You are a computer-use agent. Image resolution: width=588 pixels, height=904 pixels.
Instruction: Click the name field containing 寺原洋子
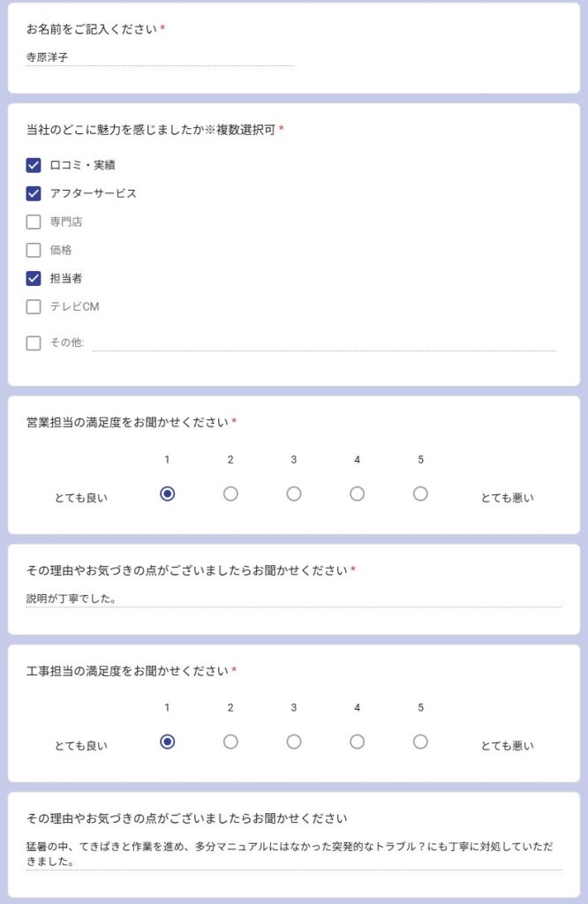[x=161, y=57]
